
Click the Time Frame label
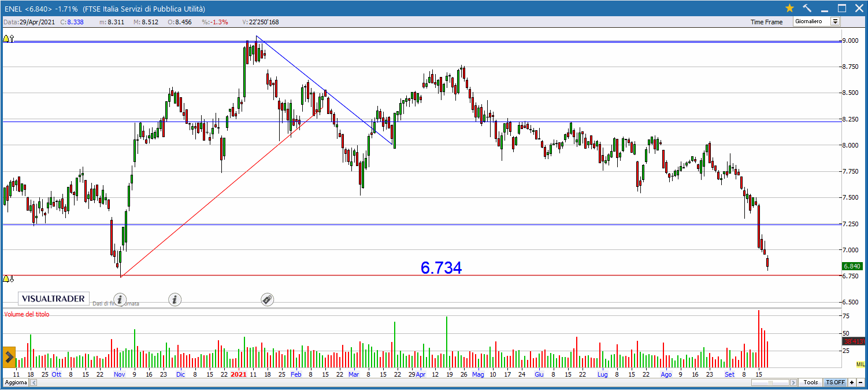pos(766,22)
